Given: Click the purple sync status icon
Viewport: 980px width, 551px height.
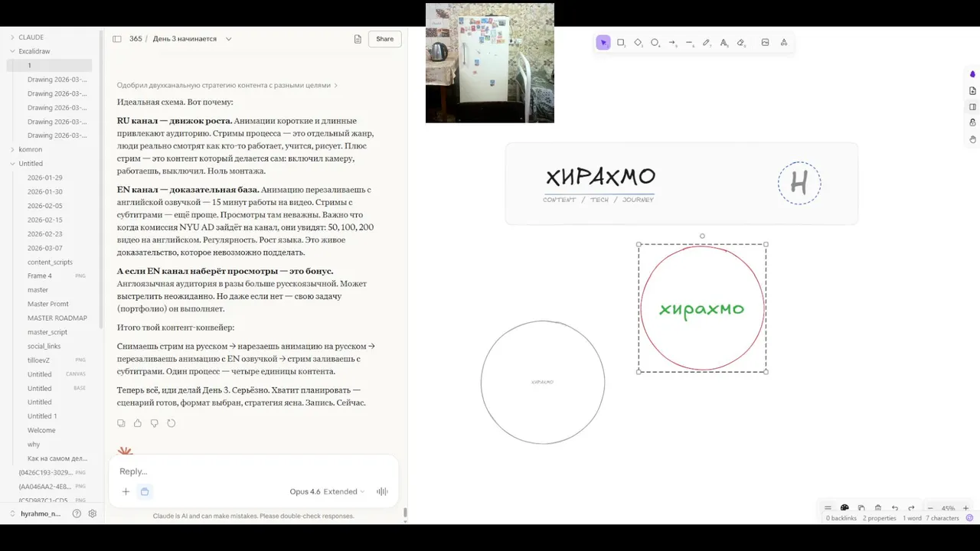Looking at the screenshot, I should tap(969, 518).
